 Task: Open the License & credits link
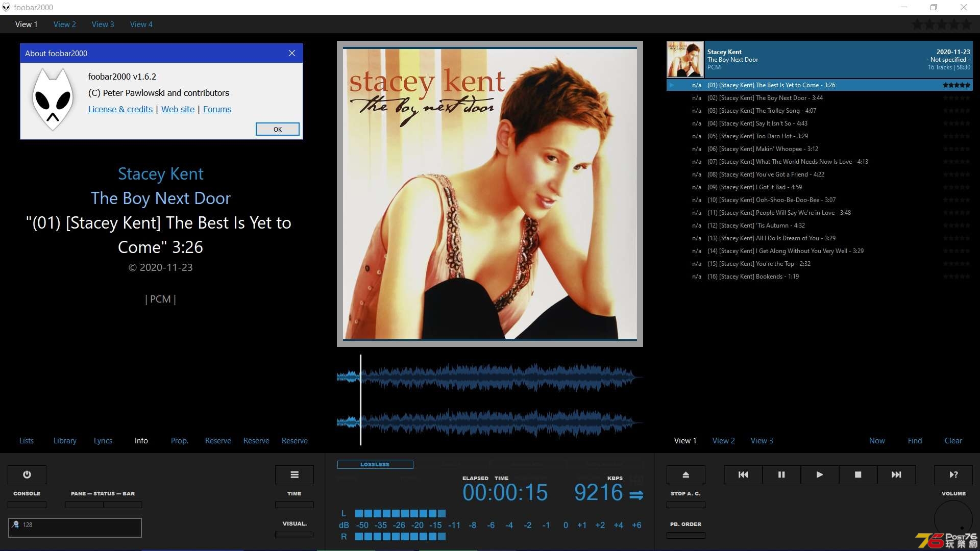pyautogui.click(x=120, y=109)
